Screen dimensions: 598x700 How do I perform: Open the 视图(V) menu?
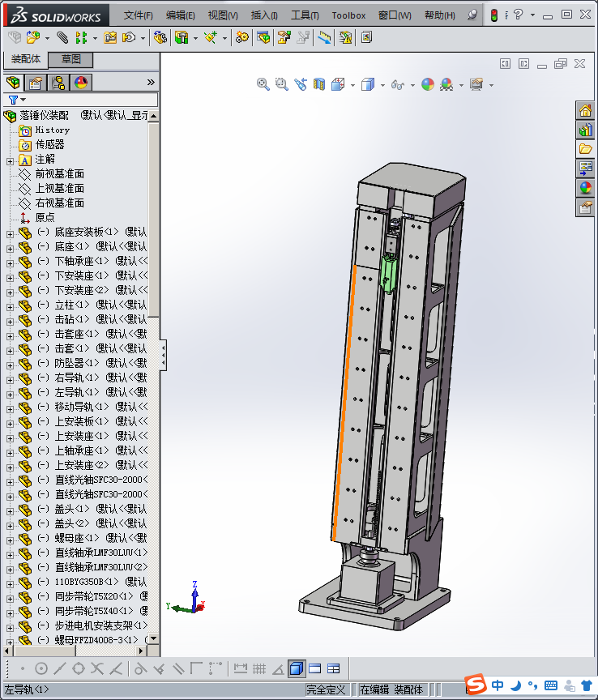223,15
